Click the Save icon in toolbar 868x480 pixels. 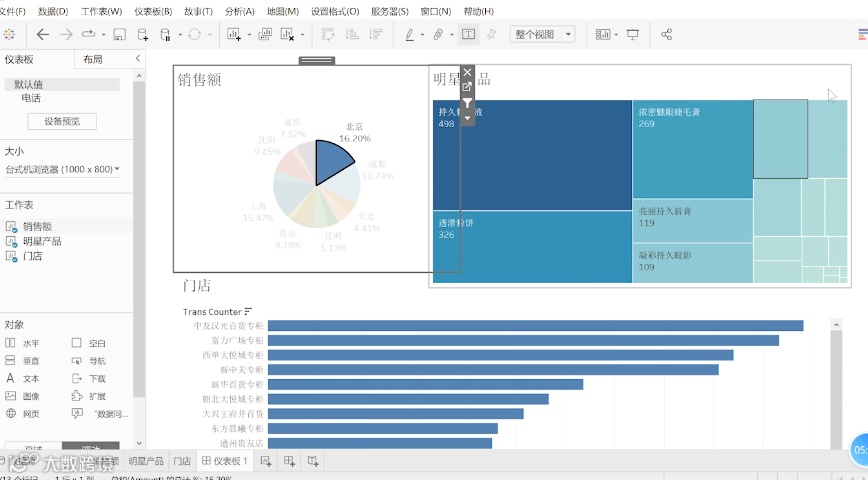[x=120, y=34]
